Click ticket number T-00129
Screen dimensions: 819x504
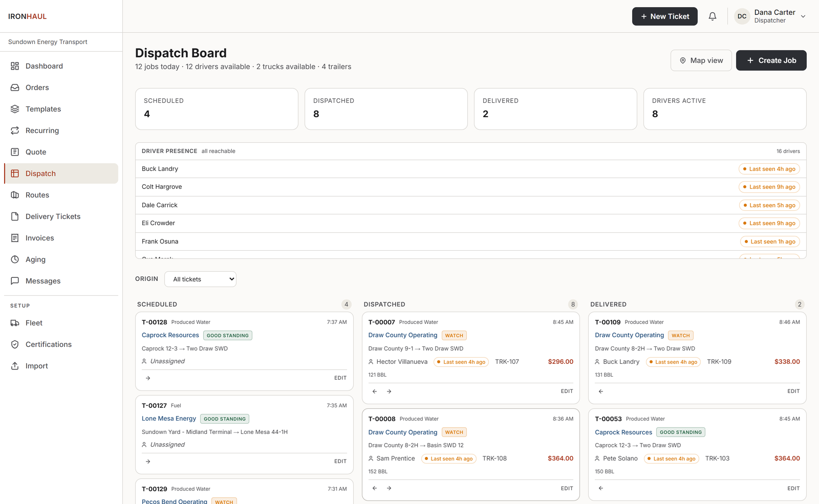(x=155, y=489)
